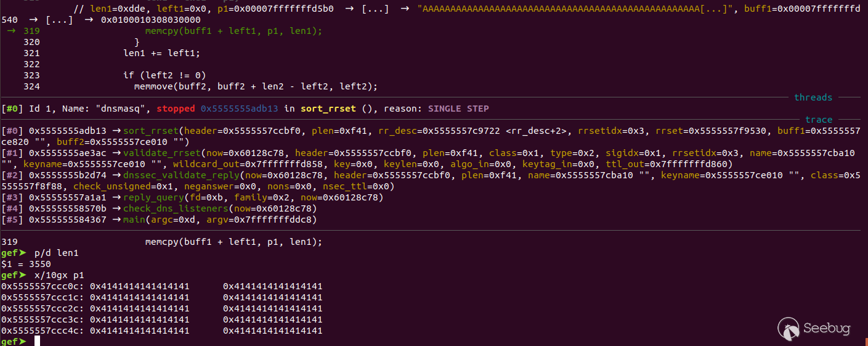
Task: Place cursor at the last empty gef prompt
Action: point(38,342)
